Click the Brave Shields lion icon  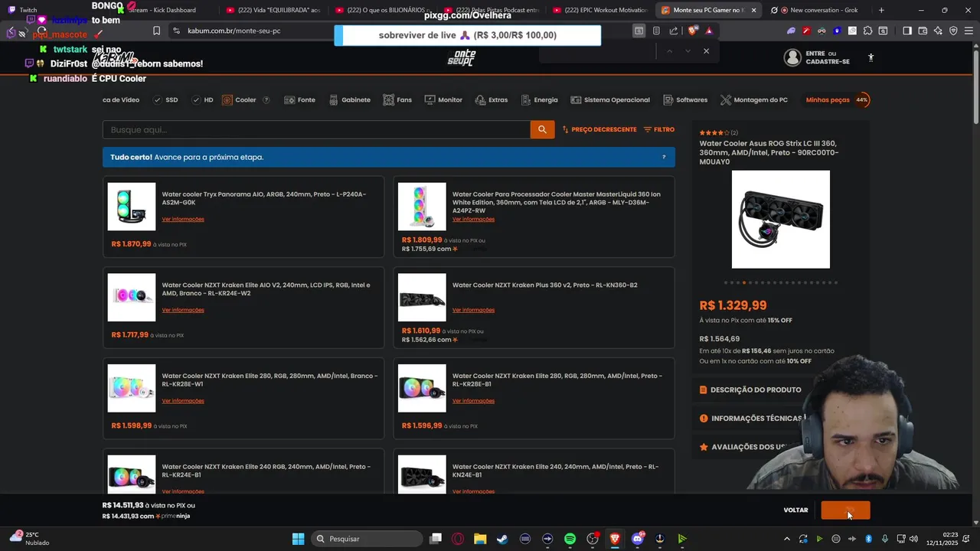tap(693, 31)
